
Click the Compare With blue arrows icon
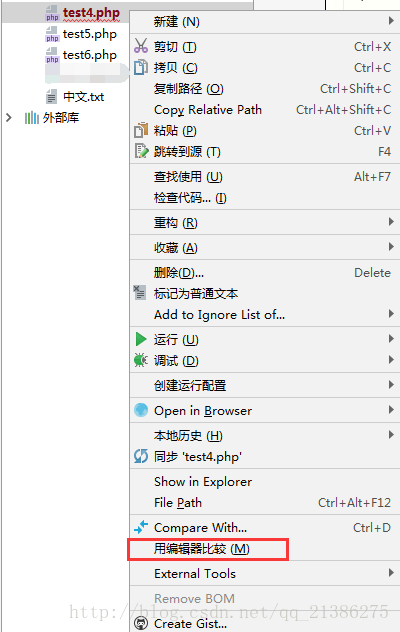click(141, 527)
